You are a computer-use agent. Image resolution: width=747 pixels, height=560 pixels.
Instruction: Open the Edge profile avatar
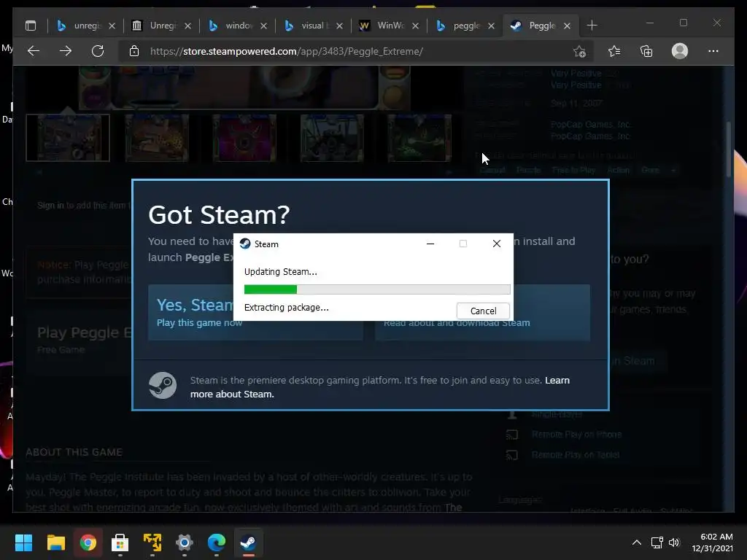point(680,51)
